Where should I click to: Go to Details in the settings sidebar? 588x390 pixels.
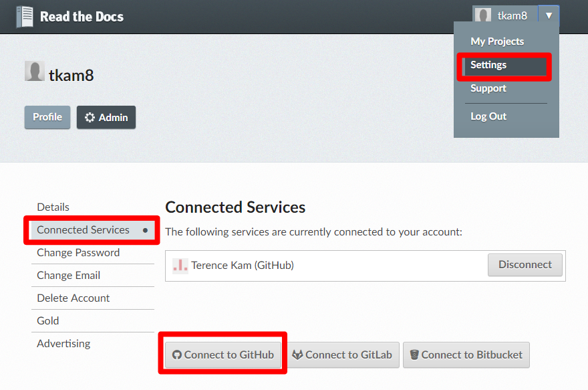click(x=53, y=207)
